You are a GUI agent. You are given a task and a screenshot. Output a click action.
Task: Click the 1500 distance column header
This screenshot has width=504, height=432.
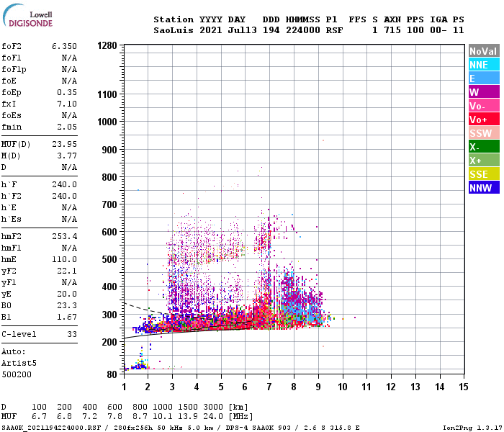point(188,407)
